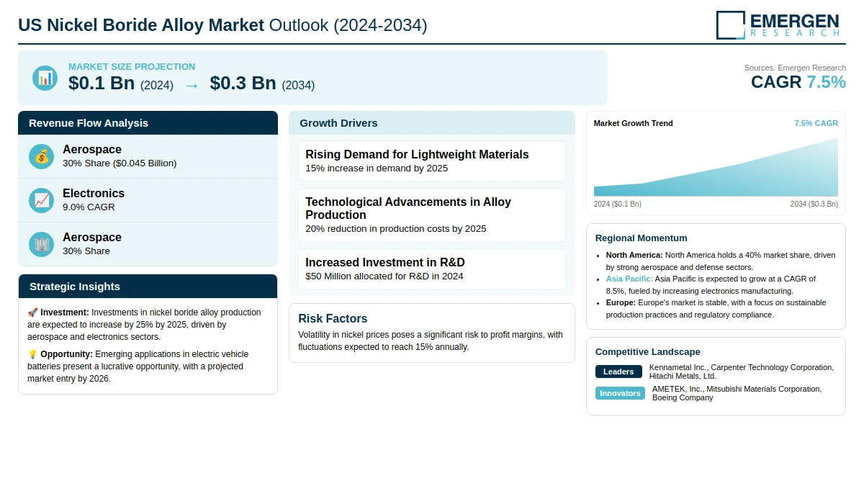Select the Innovators badge

coord(620,393)
